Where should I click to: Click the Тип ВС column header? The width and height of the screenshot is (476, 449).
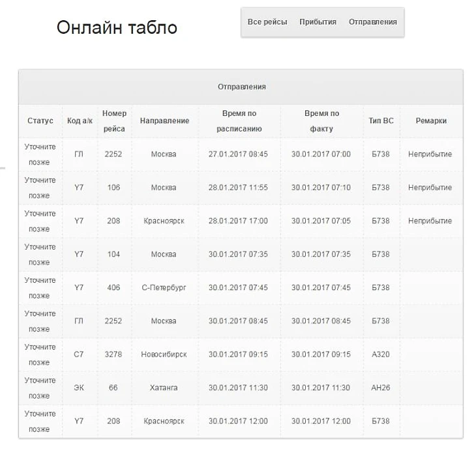[381, 121]
